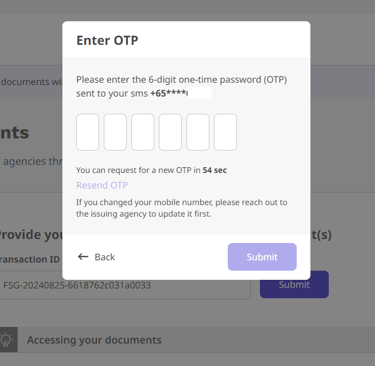The width and height of the screenshot is (375, 366).
Task: Click the 6-digit one-time password instruction text
Action: (182, 86)
